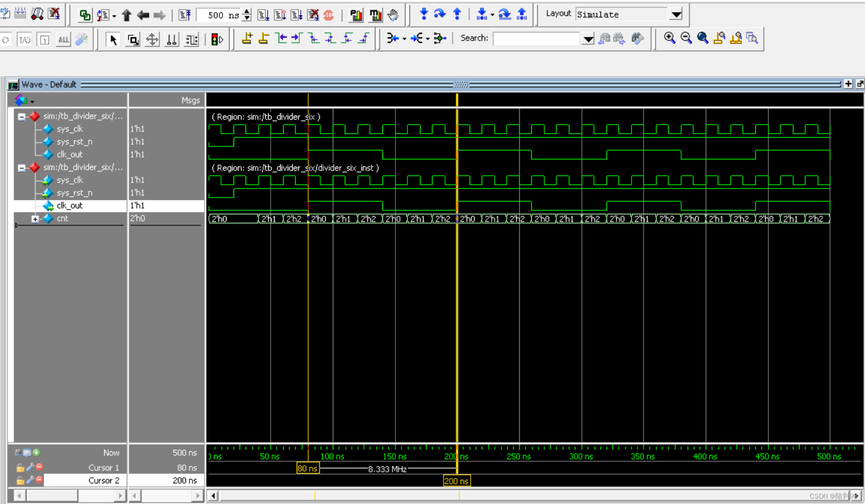Insert a new cursor with the cursor-add icon

click(246, 38)
